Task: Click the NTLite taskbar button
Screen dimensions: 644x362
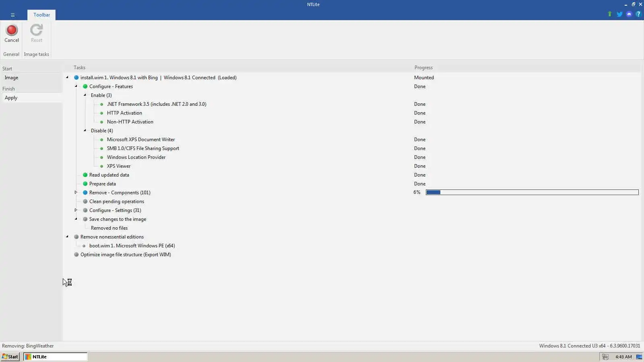Action: 55,357
